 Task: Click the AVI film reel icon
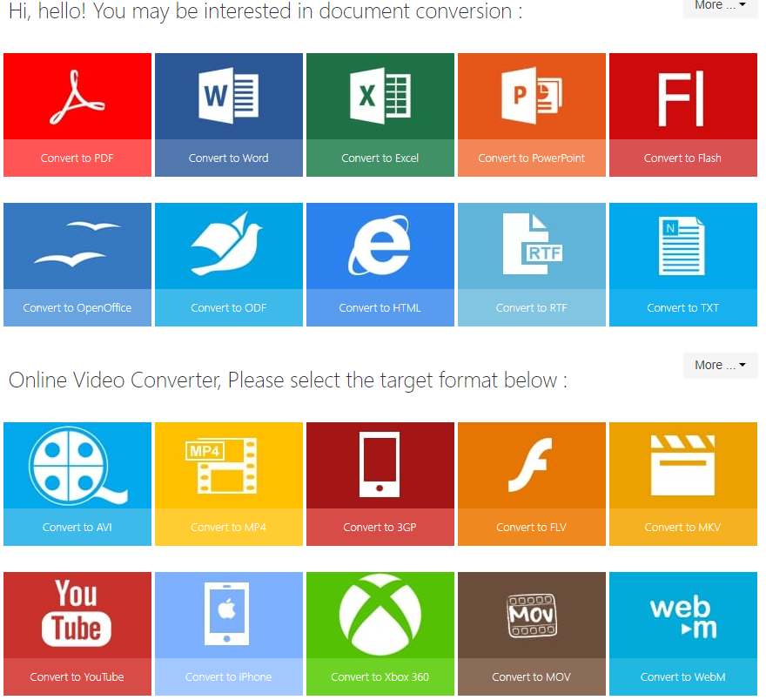[77, 466]
